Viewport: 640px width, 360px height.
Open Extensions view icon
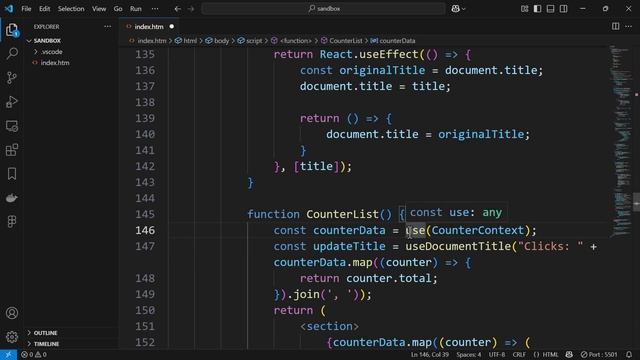(12, 150)
